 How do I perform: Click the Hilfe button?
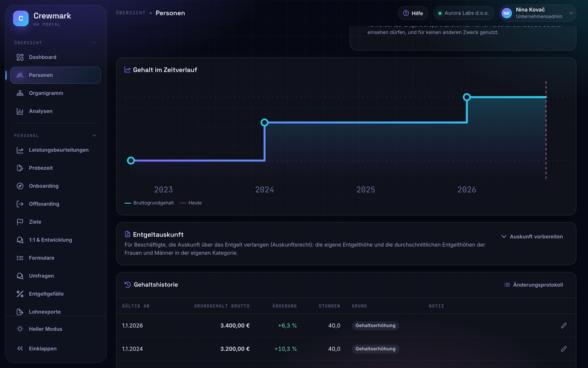point(413,13)
